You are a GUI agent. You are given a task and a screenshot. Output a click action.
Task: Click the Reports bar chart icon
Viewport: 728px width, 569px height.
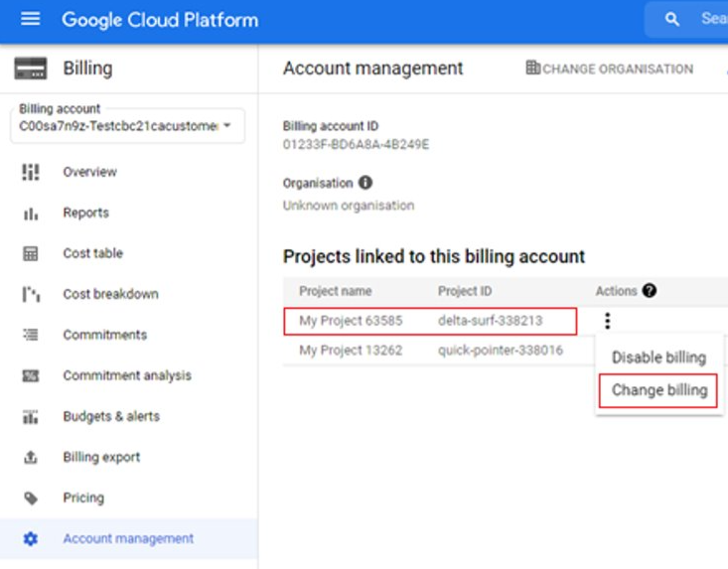[x=30, y=213]
